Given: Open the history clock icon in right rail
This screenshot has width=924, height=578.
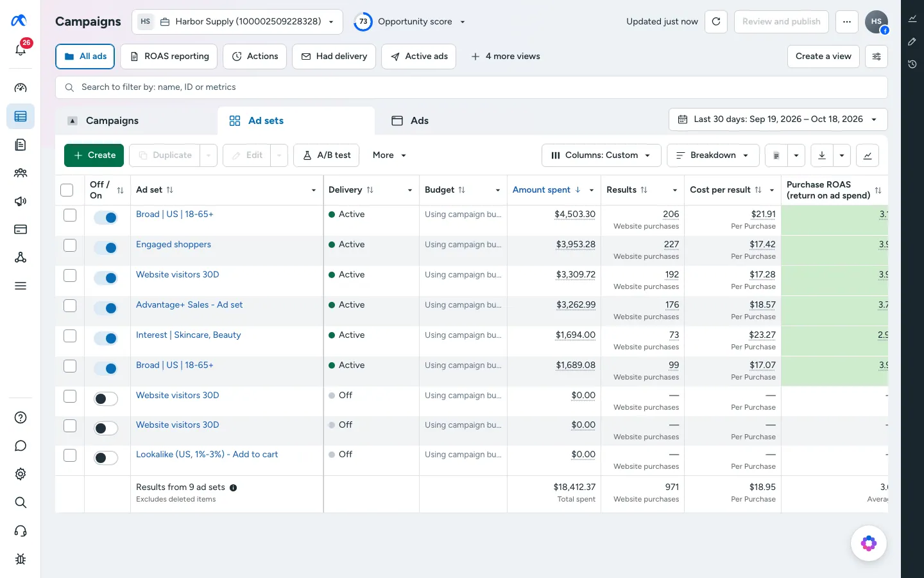Looking at the screenshot, I should pos(912,64).
